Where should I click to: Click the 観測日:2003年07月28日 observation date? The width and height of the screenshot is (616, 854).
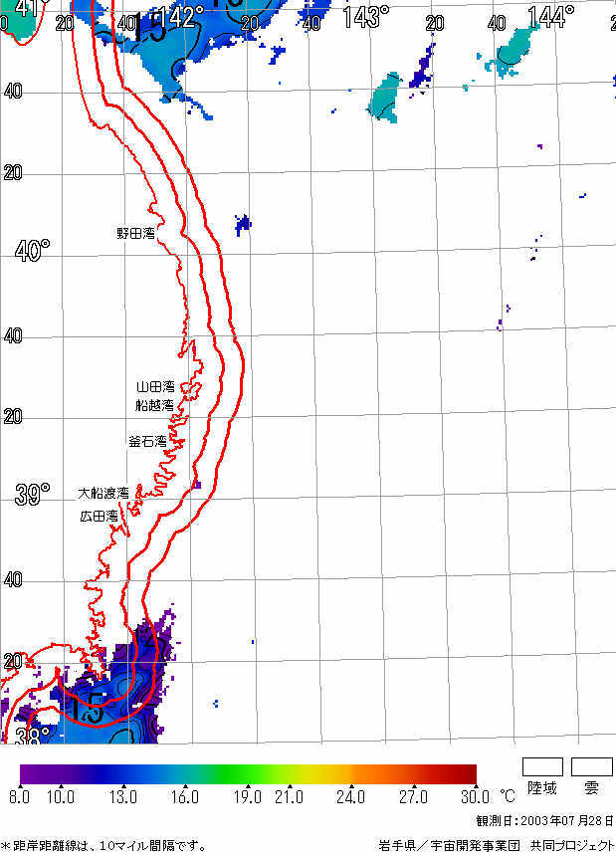click(545, 821)
